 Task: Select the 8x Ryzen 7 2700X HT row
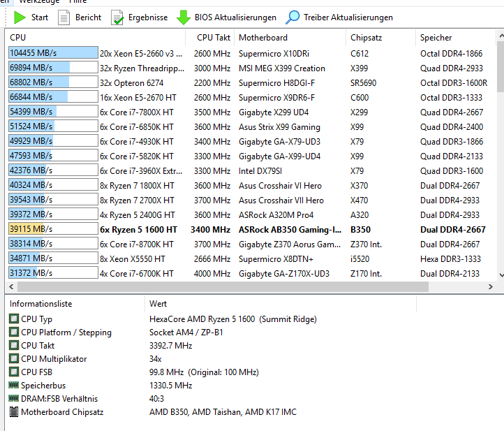251,200
